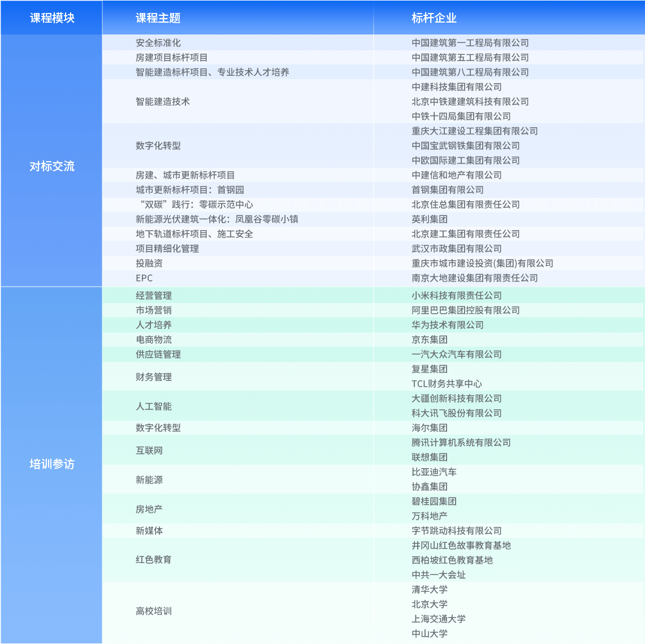Select the 智能建造技术 row

pyautogui.click(x=157, y=102)
